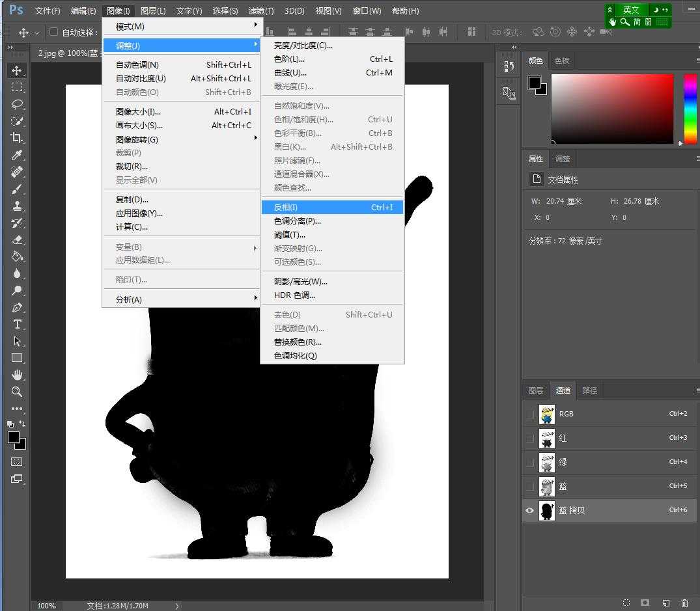Save selection as channel icon
Screen dimensions: 700x611
(645, 603)
